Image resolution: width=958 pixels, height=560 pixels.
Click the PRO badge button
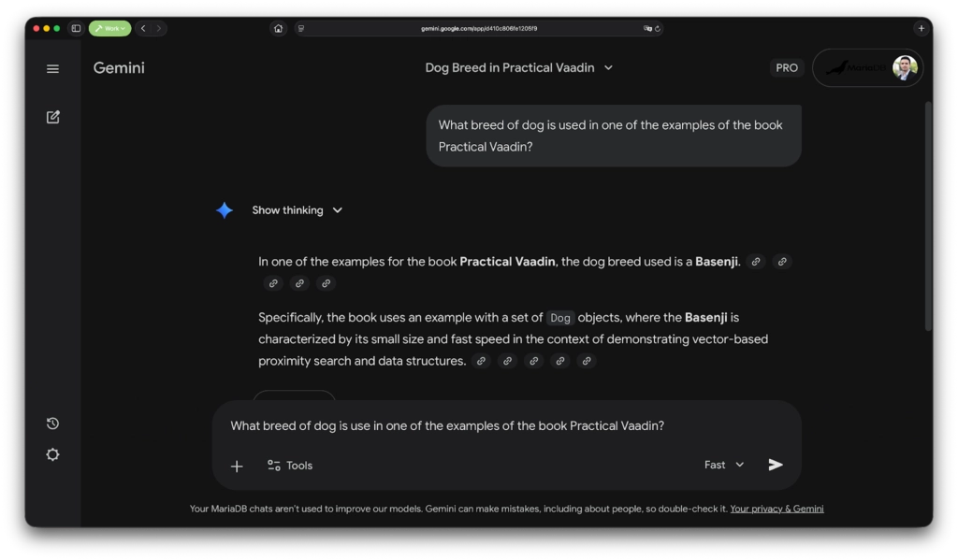tap(787, 67)
